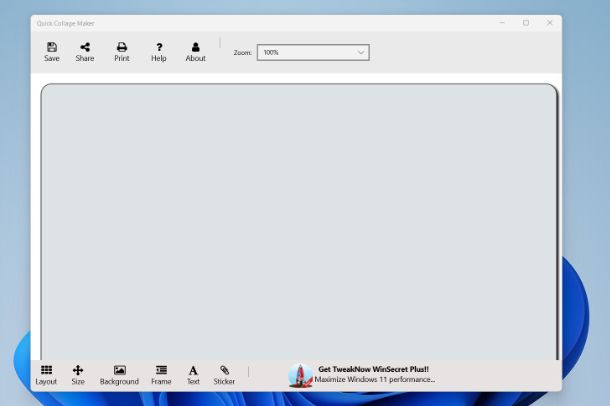Open Help from the toolbar
This screenshot has height=406, width=610.
tap(159, 52)
